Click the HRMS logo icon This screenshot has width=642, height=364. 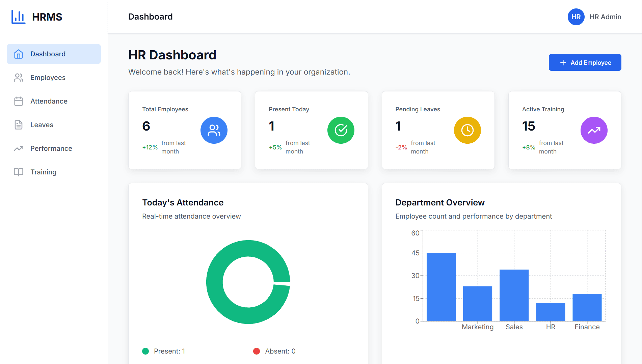pyautogui.click(x=19, y=17)
